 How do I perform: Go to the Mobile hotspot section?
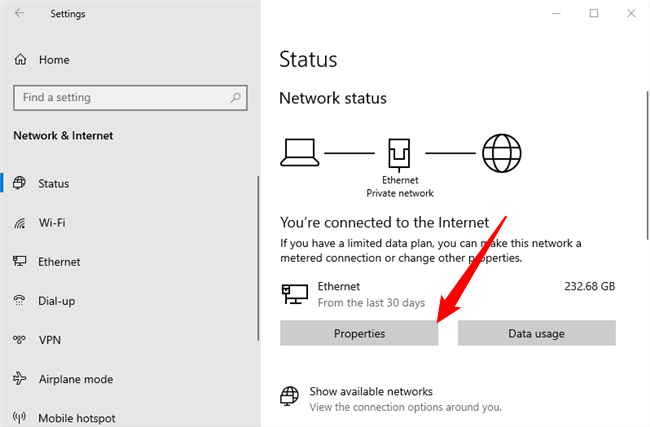click(x=77, y=418)
